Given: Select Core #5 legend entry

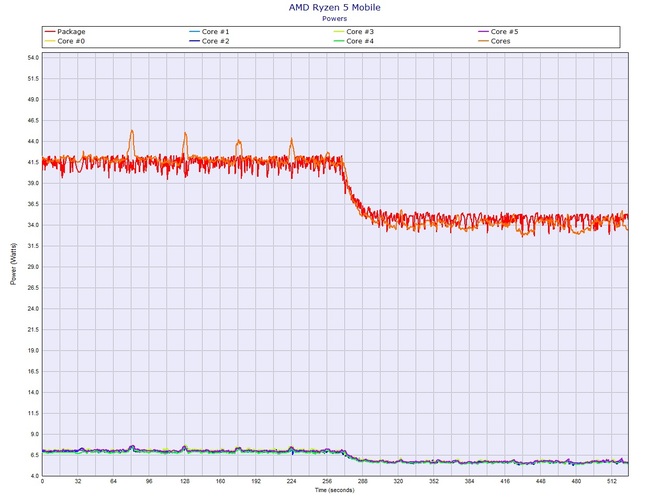Looking at the screenshot, I should [x=498, y=32].
